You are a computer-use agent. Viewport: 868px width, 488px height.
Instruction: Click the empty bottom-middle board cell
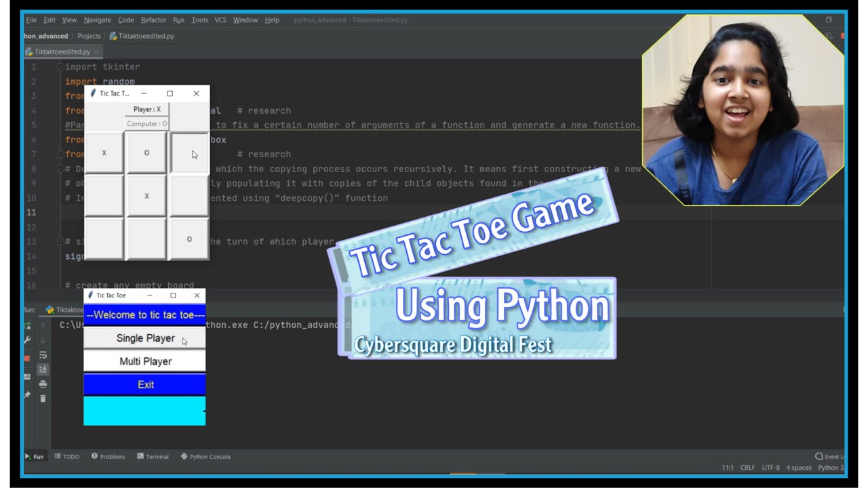click(x=146, y=239)
